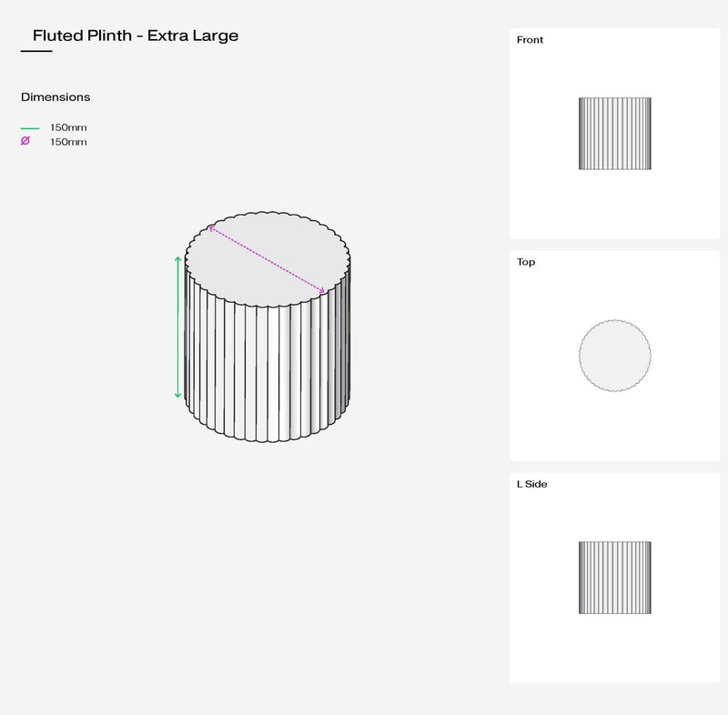Click the 'L Side' panel label
Viewport: 728px width, 715px height.
coord(531,484)
